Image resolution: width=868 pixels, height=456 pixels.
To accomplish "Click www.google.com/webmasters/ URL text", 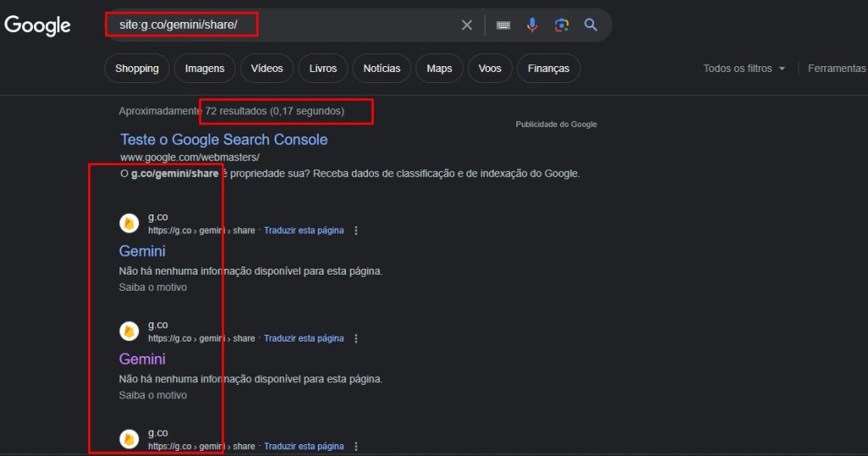I will [190, 157].
